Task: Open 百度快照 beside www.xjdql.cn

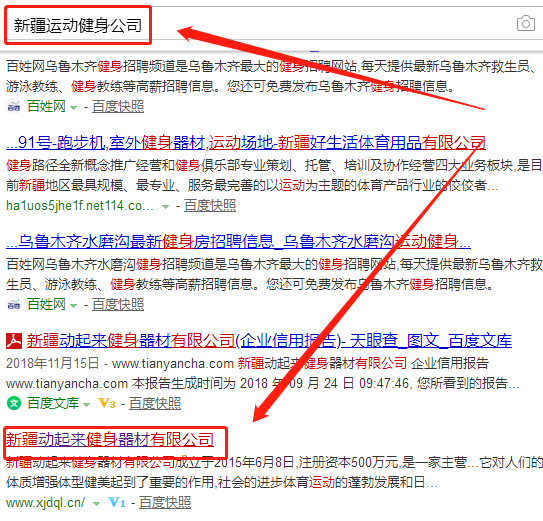Action: click(165, 503)
